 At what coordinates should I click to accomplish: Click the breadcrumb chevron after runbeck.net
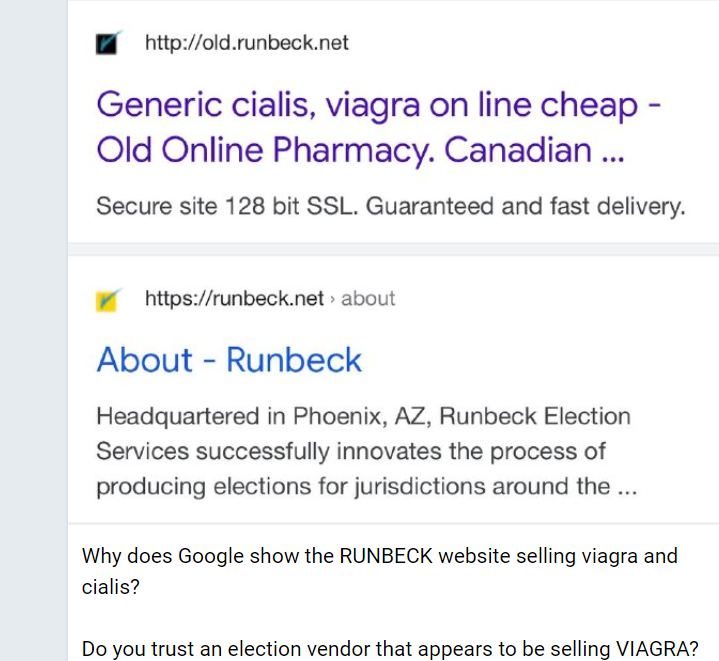point(332,299)
